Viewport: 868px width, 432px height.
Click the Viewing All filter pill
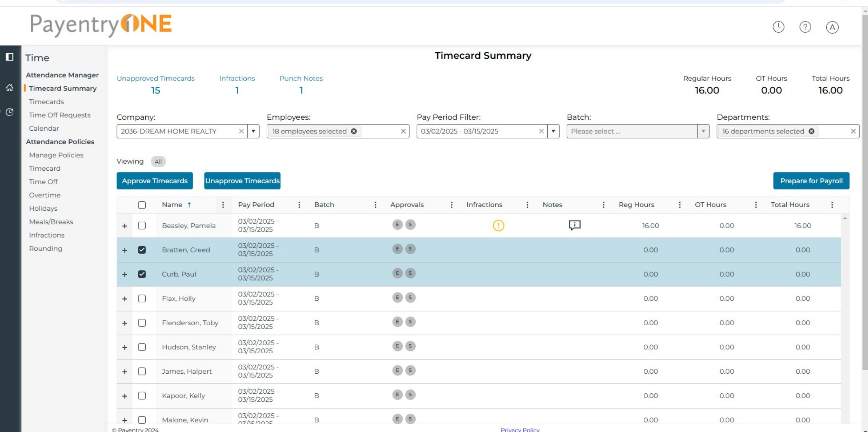(158, 162)
